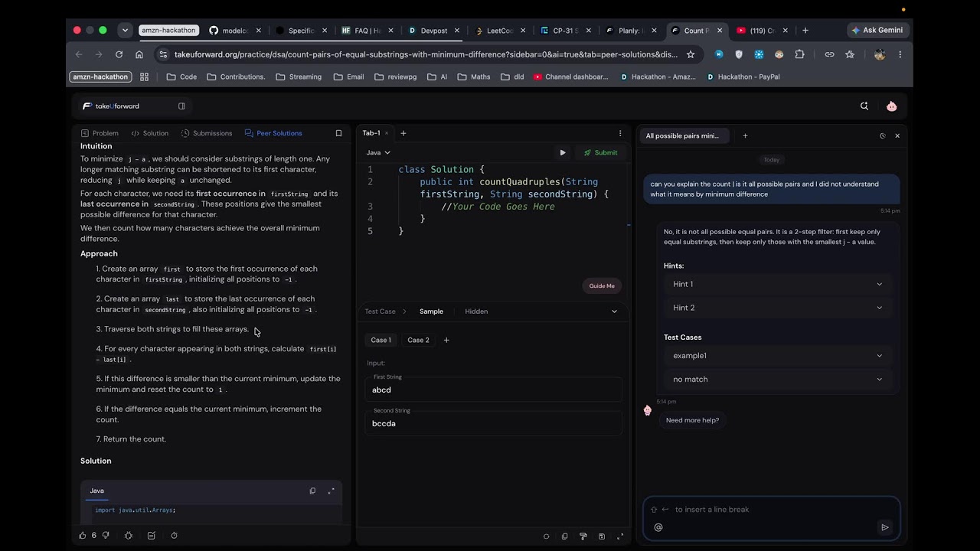Add a new editor tab next to Tab-1
This screenshot has height=551, width=980.
click(x=403, y=133)
